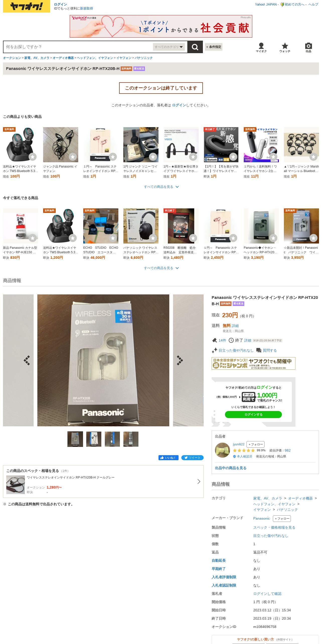Open イヤホン breadcrumb category
The height and width of the screenshot is (644, 322).
124,58
